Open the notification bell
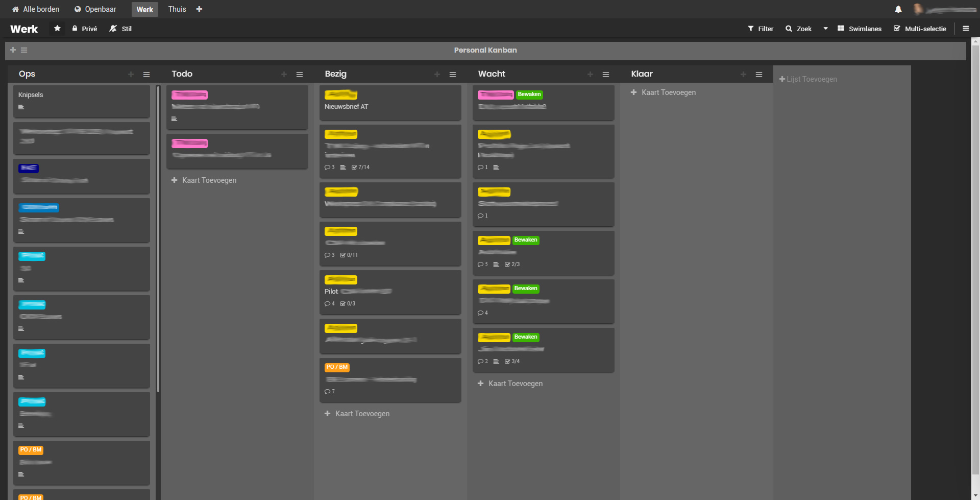Viewport: 980px width, 500px height. (x=898, y=9)
